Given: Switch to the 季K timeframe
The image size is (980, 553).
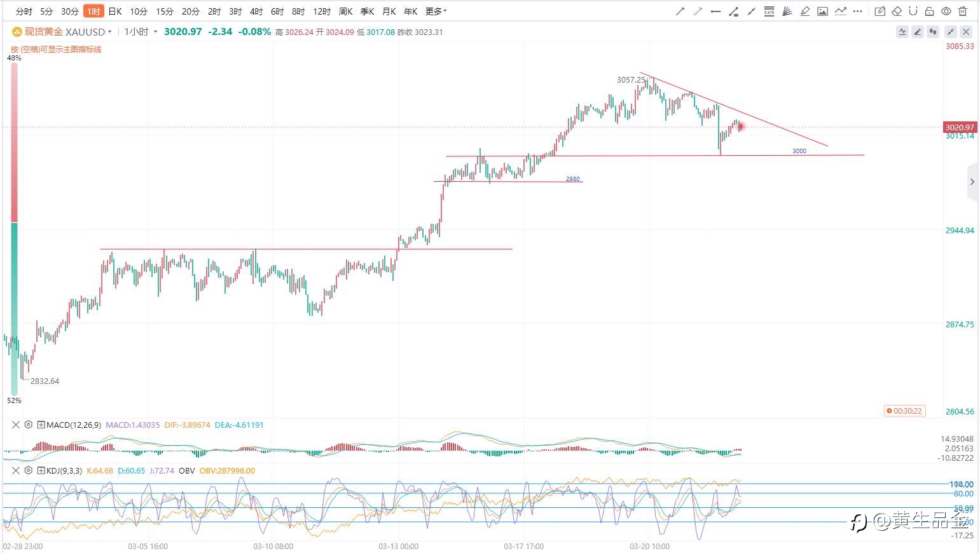Looking at the screenshot, I should (x=367, y=11).
